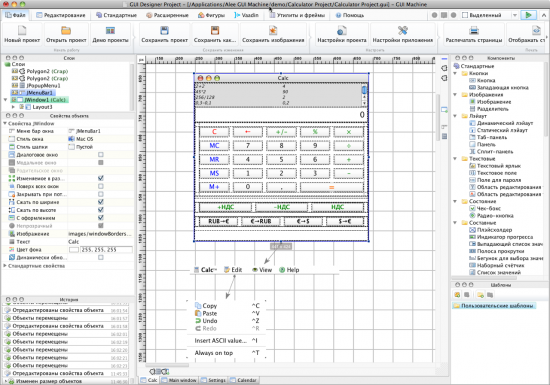Toggle С оформлением checkbox
The height and width of the screenshot is (385, 550).
coord(101,218)
